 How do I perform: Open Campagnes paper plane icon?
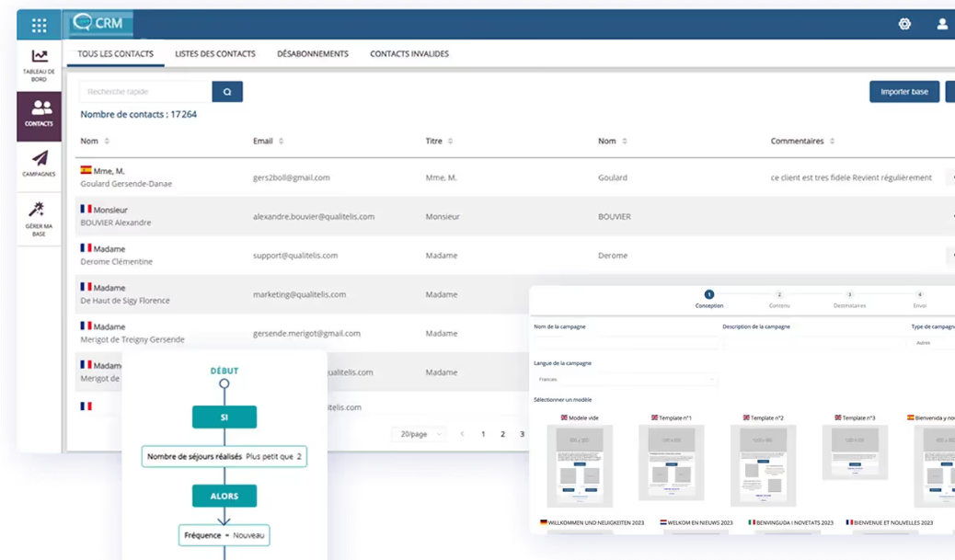tap(40, 164)
